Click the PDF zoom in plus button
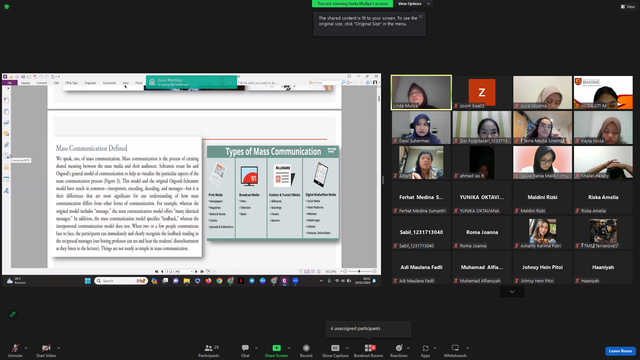 (x=374, y=271)
